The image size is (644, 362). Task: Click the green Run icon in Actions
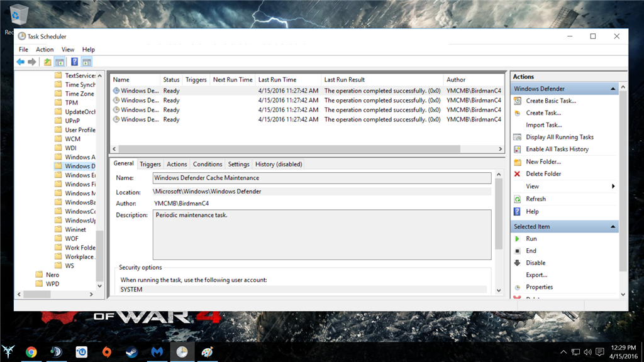tap(518, 239)
